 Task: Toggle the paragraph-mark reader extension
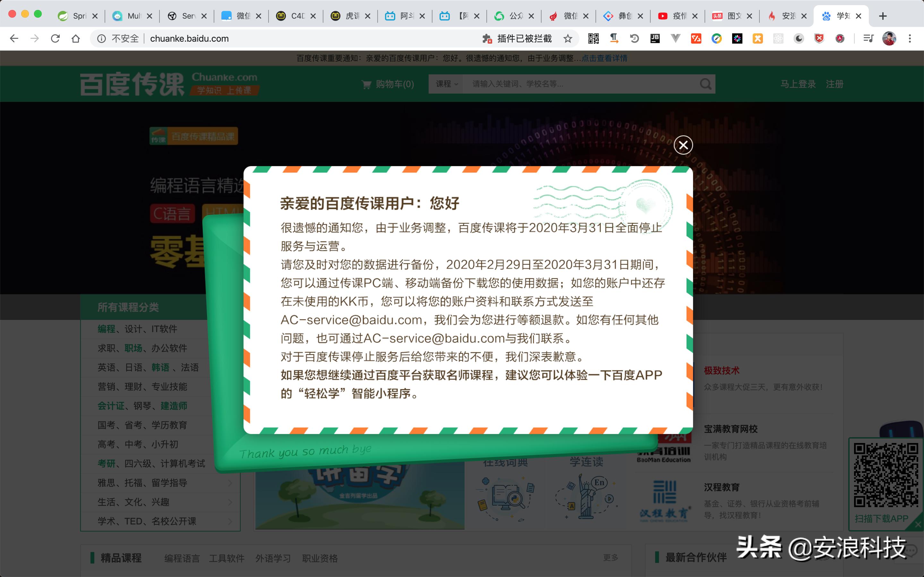pos(614,38)
